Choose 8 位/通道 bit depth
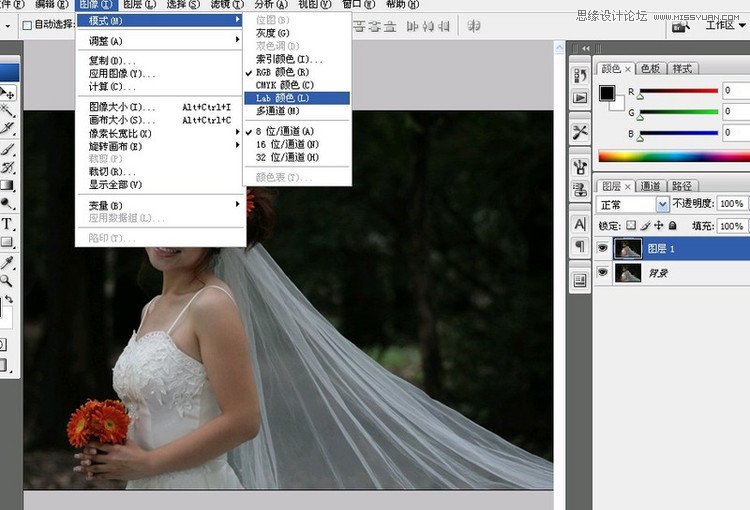The width and height of the screenshot is (750, 510). 297,131
